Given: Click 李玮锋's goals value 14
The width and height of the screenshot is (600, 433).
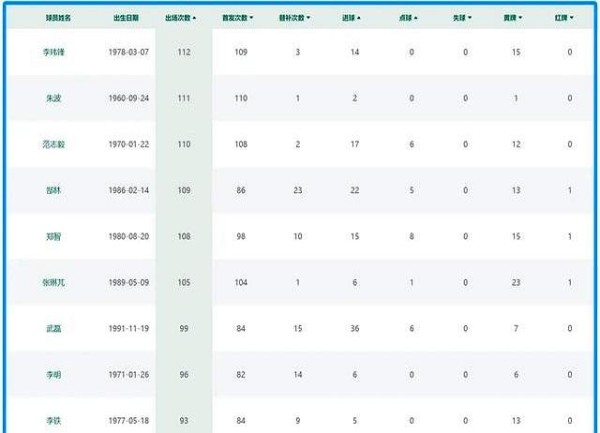Looking at the screenshot, I should tap(355, 52).
